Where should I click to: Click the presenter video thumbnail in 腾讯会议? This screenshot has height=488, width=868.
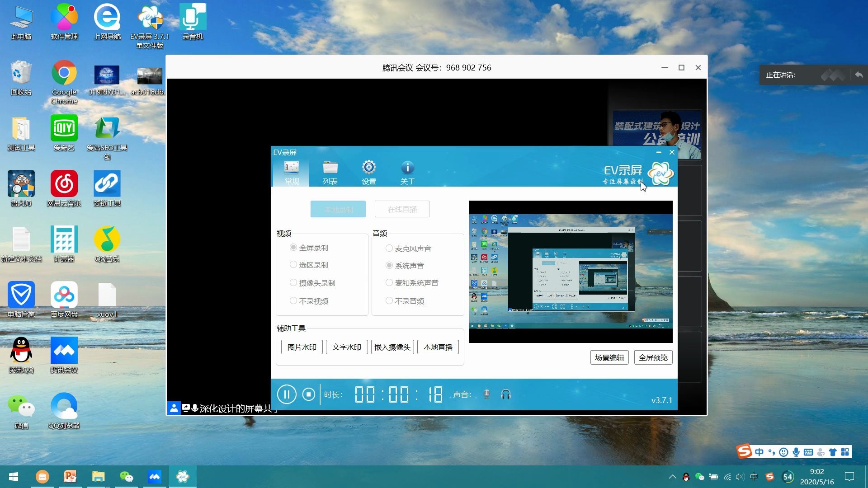pos(656,135)
